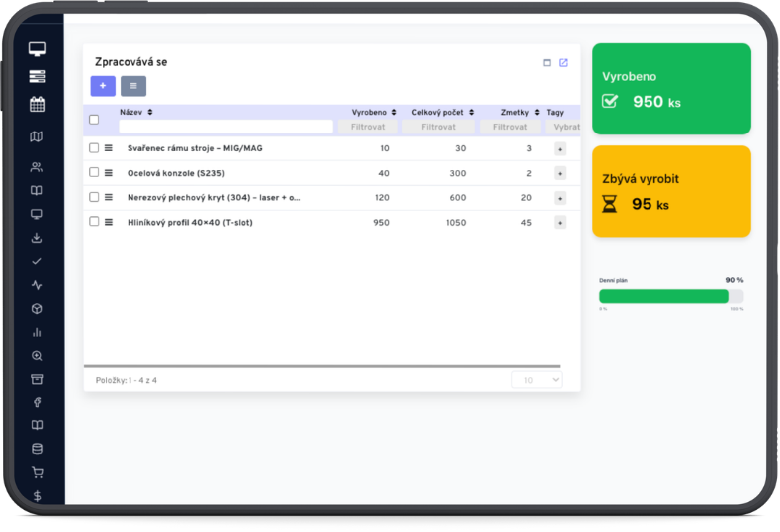Open row menu for Hliníkový profil 40×40
This screenshot has height=532, width=780.
tap(109, 222)
